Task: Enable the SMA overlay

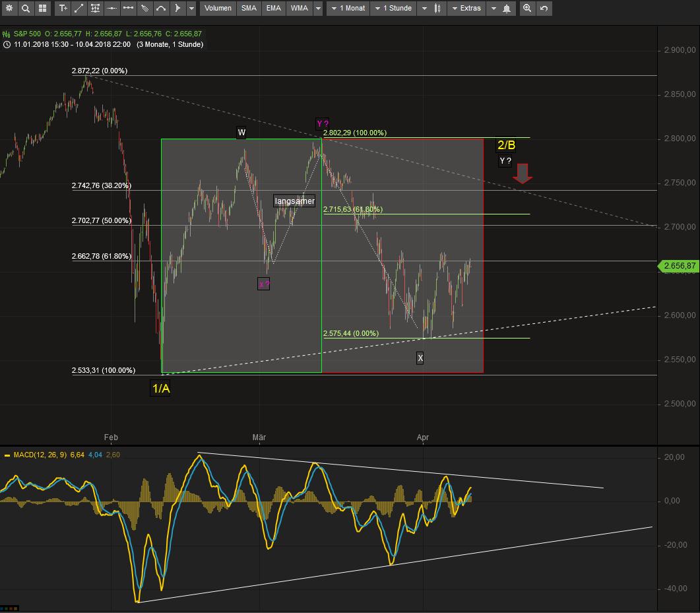Action: [247, 9]
